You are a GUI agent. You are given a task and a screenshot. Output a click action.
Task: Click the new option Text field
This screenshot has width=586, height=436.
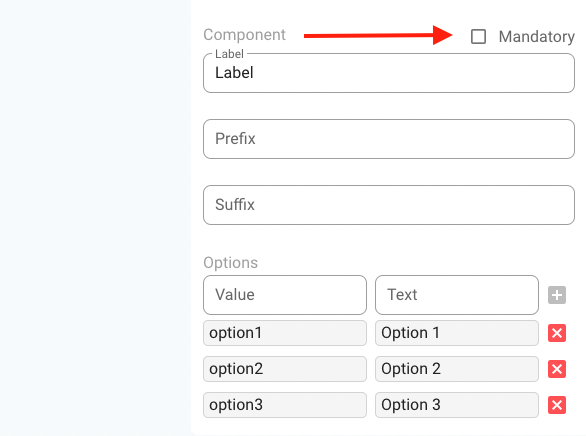(x=457, y=295)
